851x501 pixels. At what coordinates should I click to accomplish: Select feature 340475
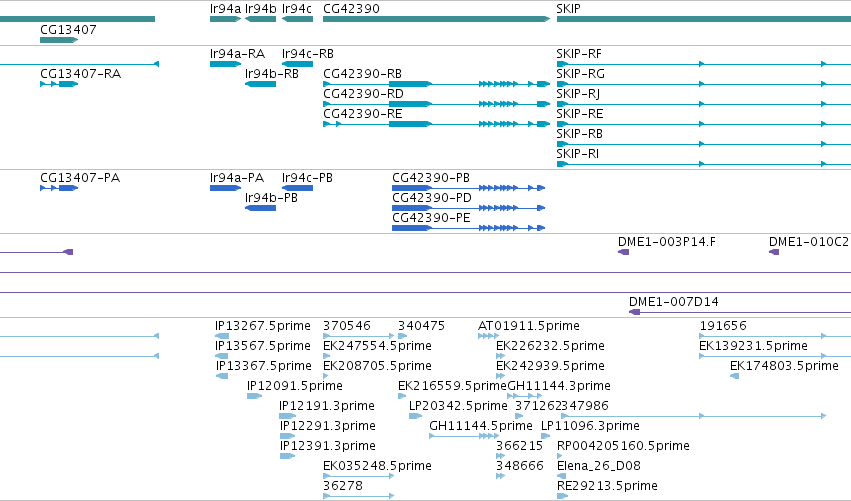(x=421, y=326)
